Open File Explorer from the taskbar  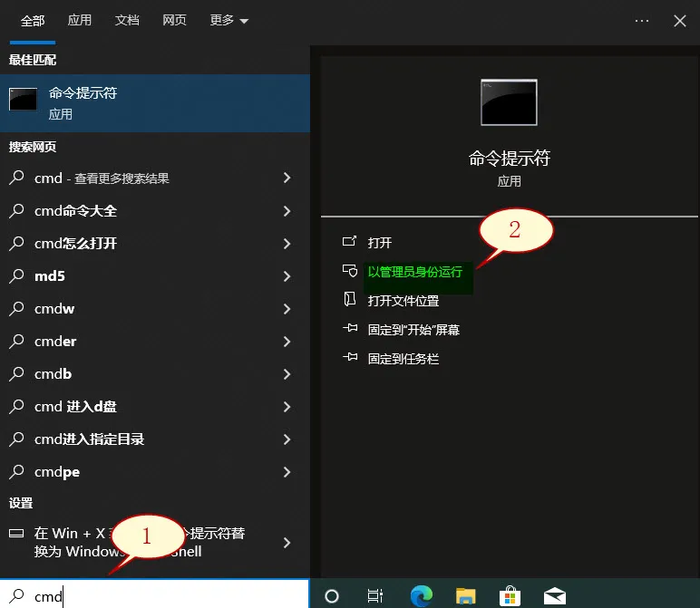click(x=466, y=595)
